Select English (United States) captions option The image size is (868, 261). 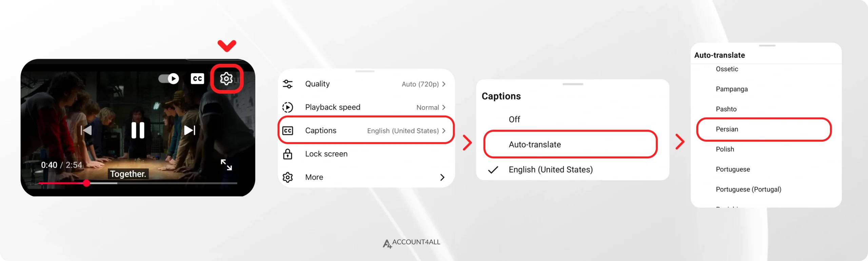tap(551, 170)
